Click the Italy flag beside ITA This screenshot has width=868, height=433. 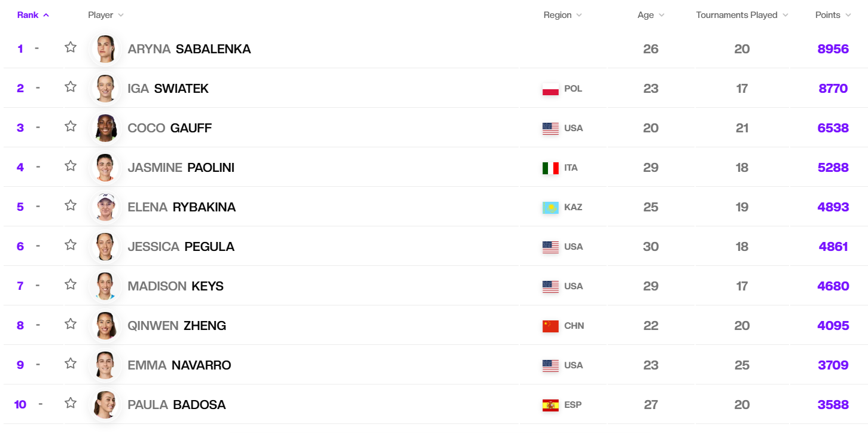pos(550,168)
